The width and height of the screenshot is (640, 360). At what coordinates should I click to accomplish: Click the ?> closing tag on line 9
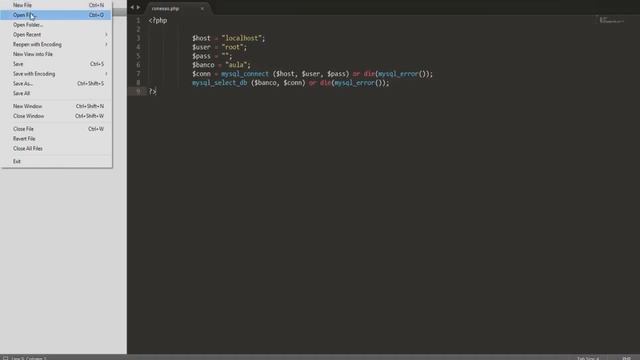[x=152, y=92]
